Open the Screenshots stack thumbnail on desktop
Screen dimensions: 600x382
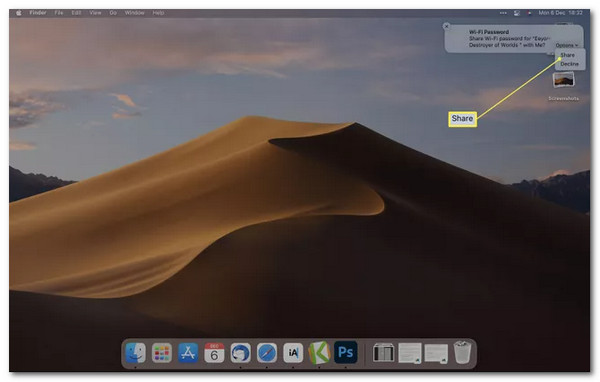(563, 80)
